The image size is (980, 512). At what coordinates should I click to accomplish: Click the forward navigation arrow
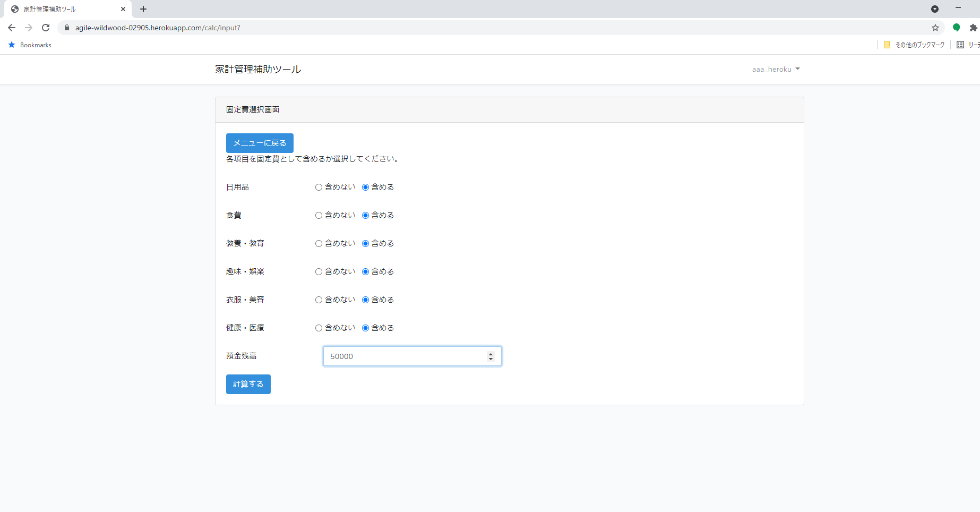click(28, 27)
